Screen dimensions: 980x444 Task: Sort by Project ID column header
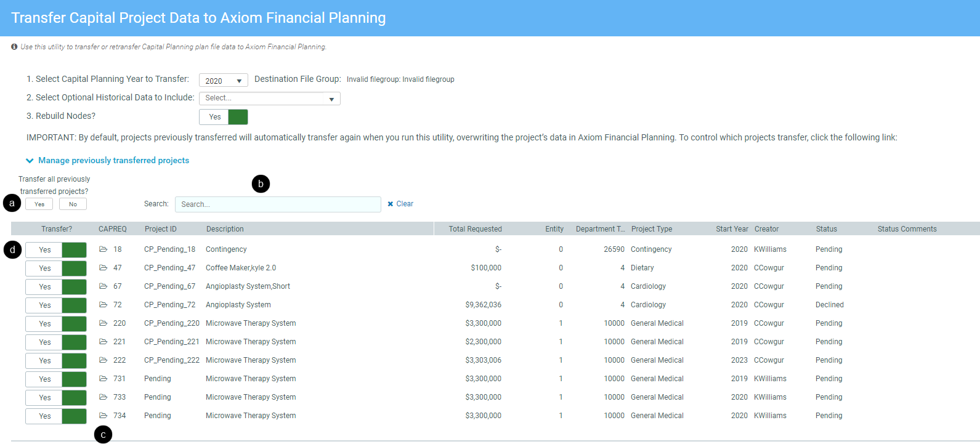click(x=161, y=229)
